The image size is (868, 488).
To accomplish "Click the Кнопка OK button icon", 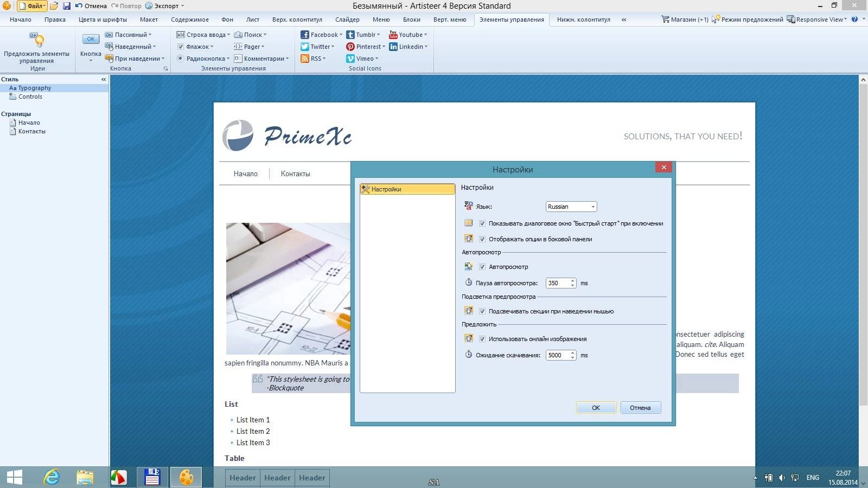I will click(x=91, y=39).
